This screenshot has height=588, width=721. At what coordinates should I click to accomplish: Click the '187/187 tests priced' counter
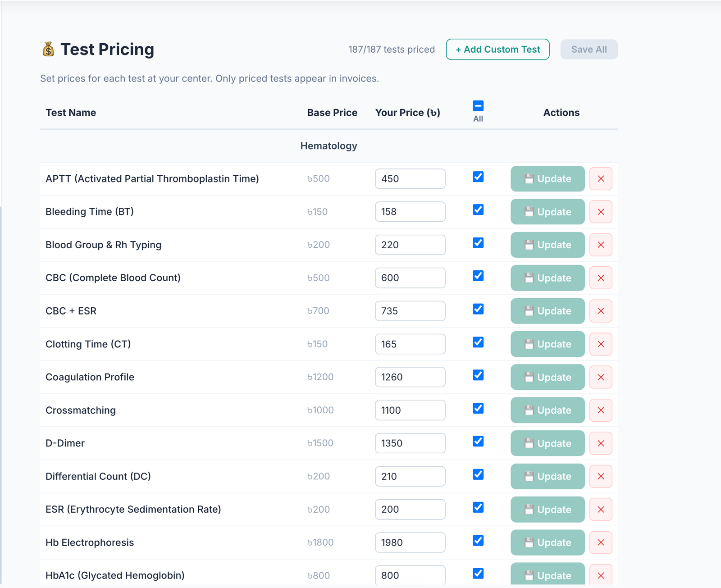click(x=391, y=50)
